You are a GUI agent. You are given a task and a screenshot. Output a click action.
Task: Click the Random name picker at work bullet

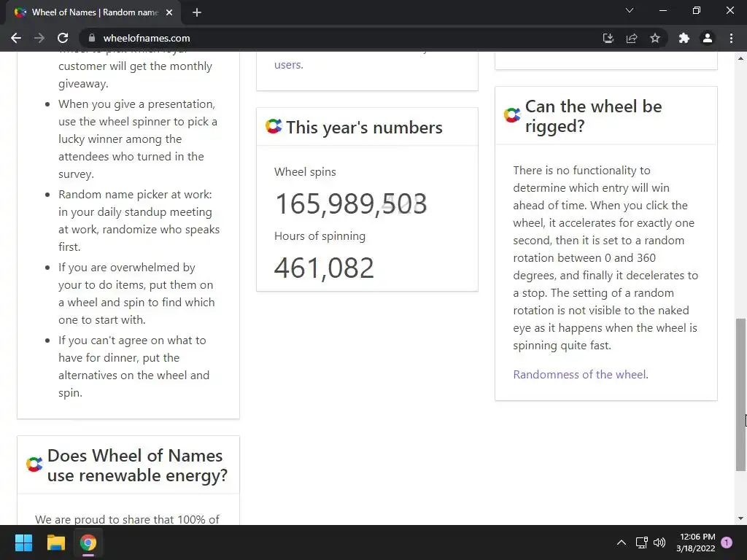139,221
